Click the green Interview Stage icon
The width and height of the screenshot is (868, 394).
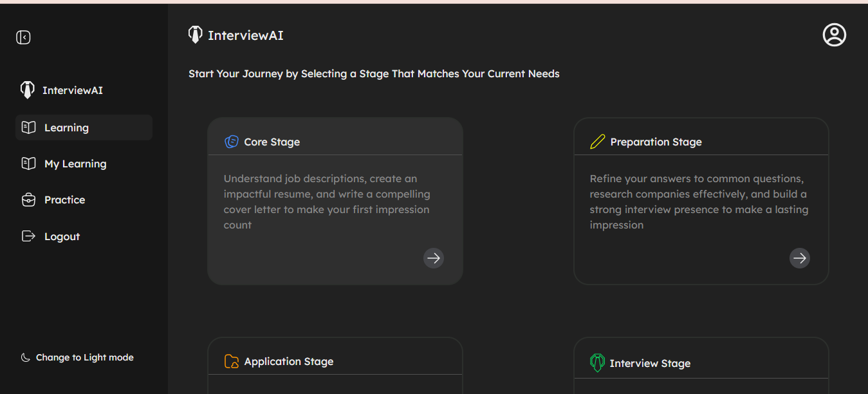point(598,363)
